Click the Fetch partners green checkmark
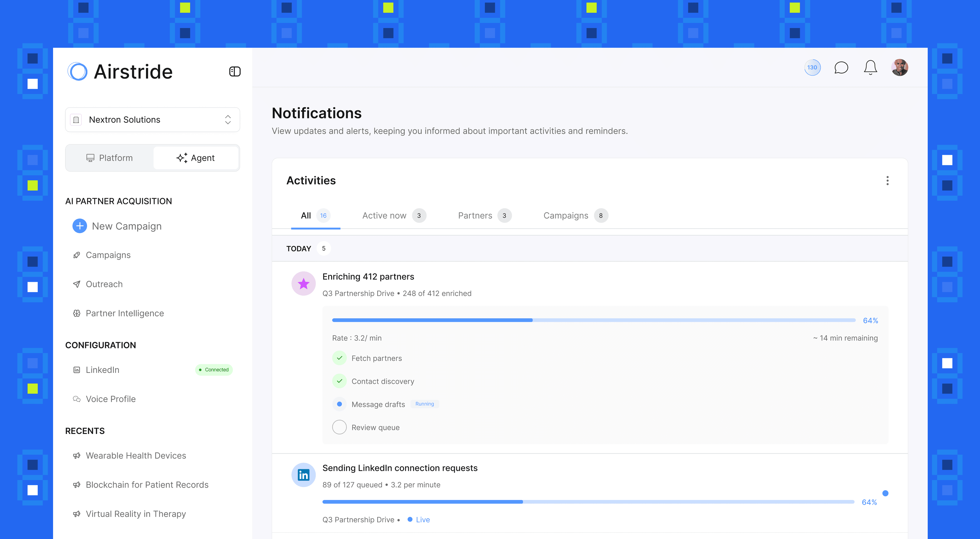Image resolution: width=980 pixels, height=539 pixels. (339, 358)
